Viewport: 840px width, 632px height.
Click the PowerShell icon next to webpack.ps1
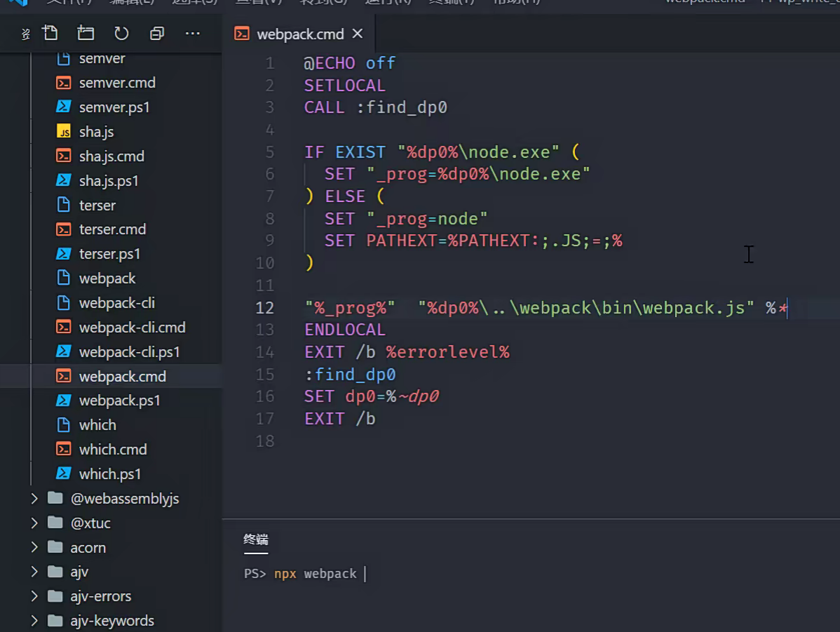coord(64,401)
